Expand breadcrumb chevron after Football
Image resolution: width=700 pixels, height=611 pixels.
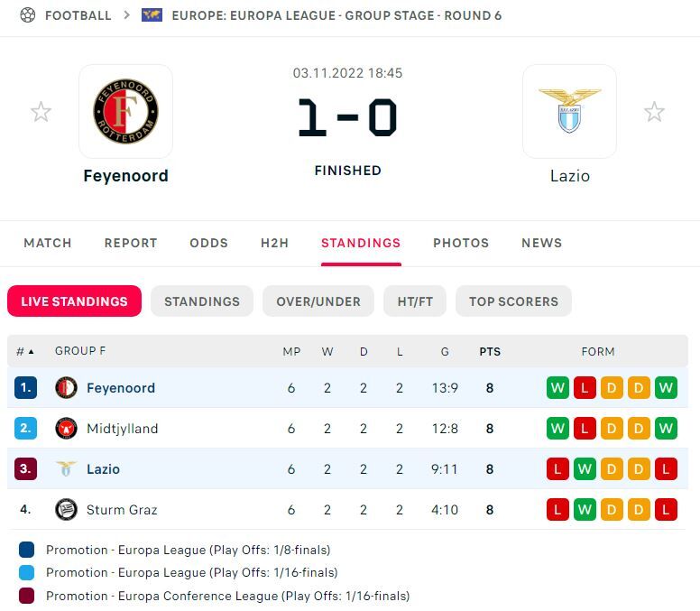[127, 15]
